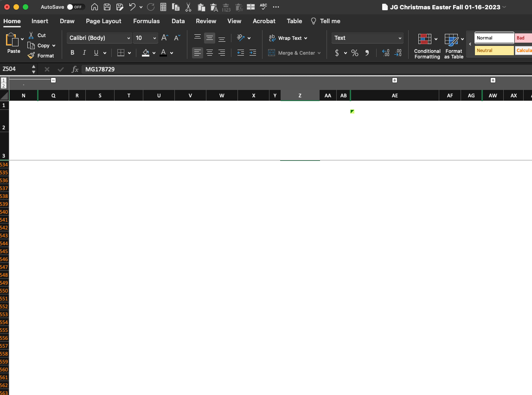The image size is (532, 395).
Task: Click the Copy button
Action: pos(38,45)
